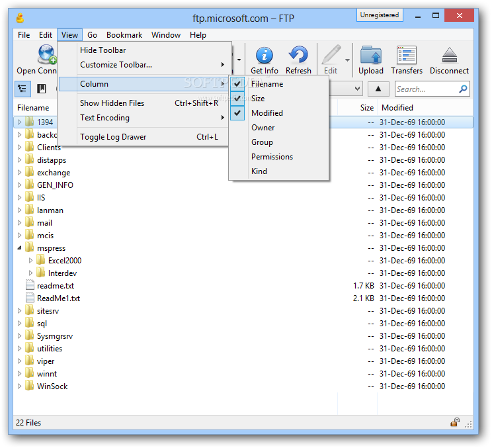
Task: Open the Edit menu
Action: click(x=46, y=35)
